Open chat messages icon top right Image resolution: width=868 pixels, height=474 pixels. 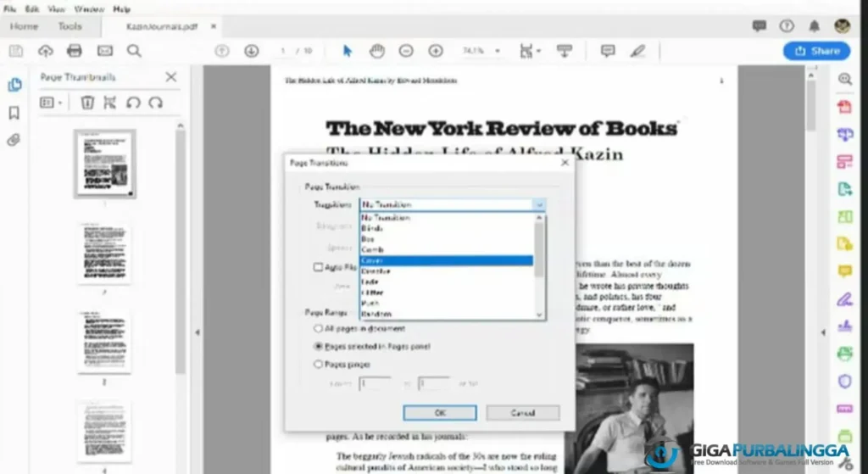point(759,26)
